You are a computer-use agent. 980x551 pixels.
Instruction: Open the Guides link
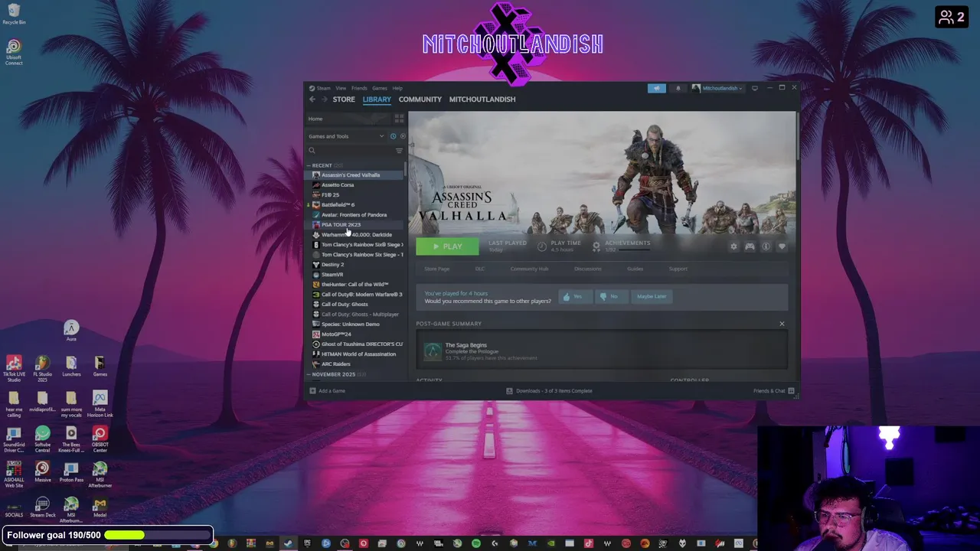[635, 269]
